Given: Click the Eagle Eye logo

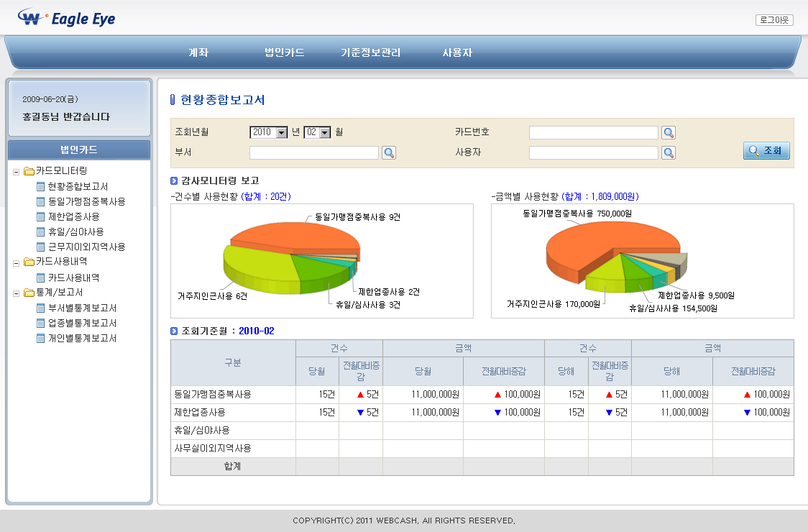Looking at the screenshot, I should tap(67, 19).
